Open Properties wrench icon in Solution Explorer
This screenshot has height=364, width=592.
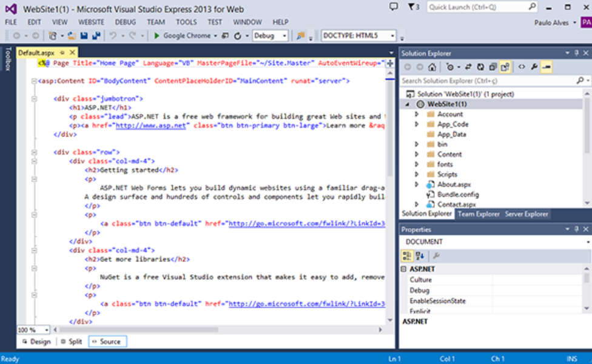pos(534,67)
